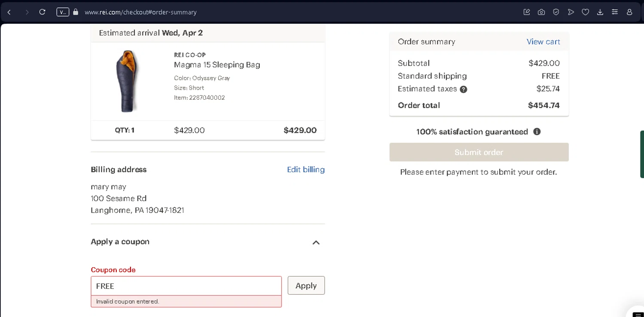Click into the Coupon code field
The image size is (644, 317).
tap(186, 286)
